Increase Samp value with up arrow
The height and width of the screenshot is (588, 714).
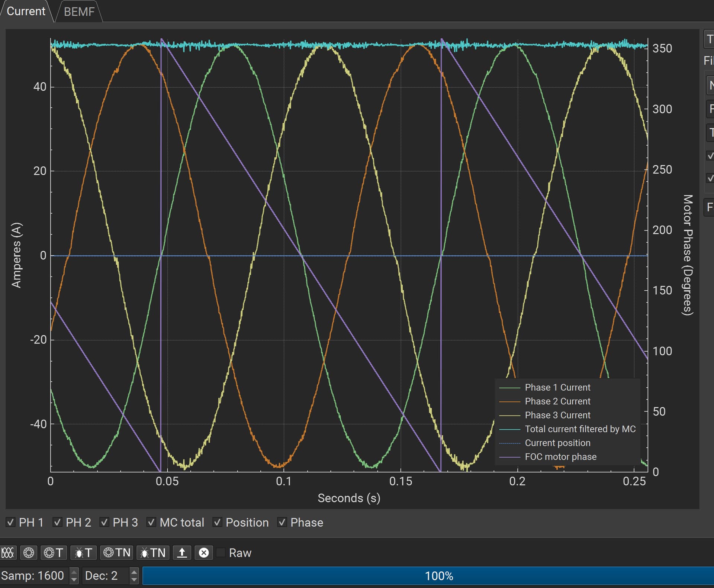tap(74, 572)
